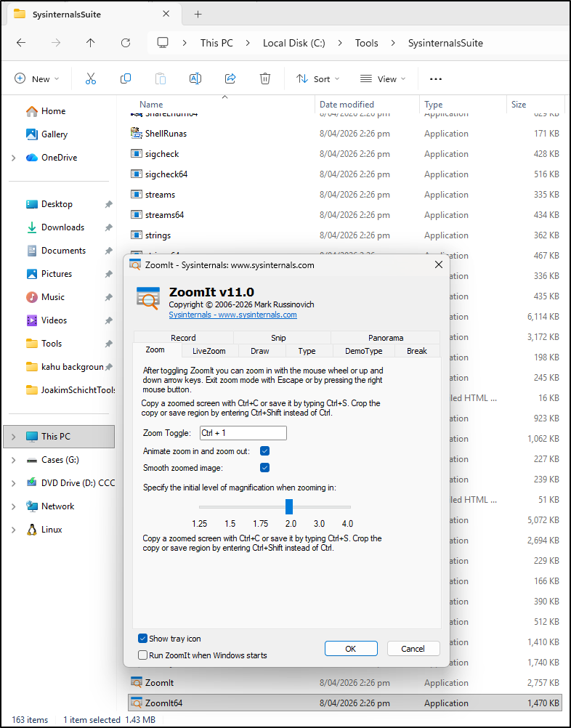Open the Sysinternals website link
This screenshot has height=728, width=571.
pos(232,315)
